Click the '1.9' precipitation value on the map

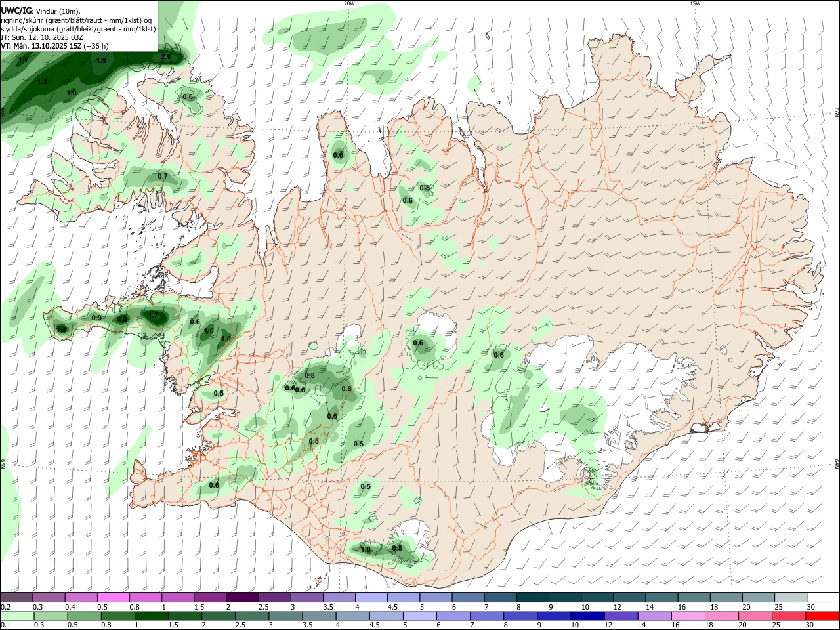click(100, 60)
